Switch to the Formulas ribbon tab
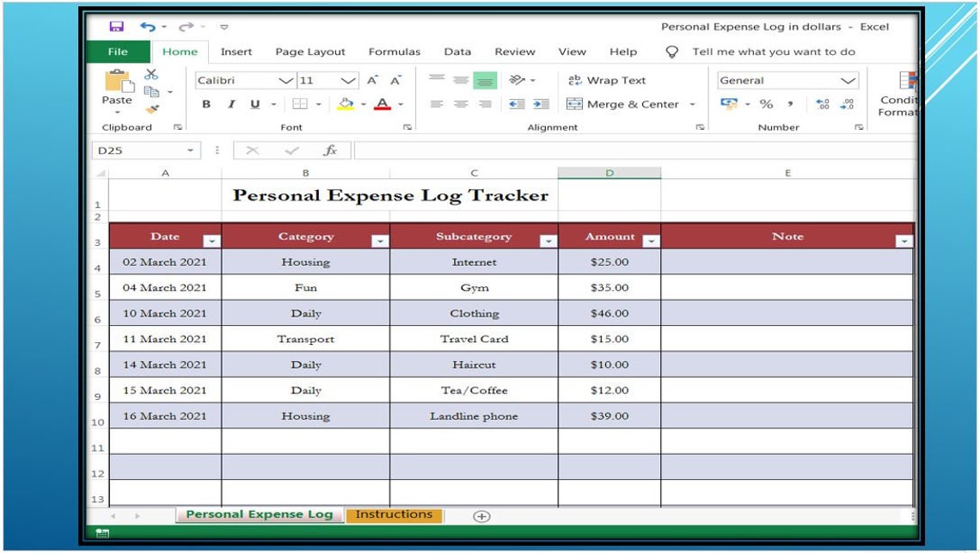980x553 pixels. (x=394, y=52)
